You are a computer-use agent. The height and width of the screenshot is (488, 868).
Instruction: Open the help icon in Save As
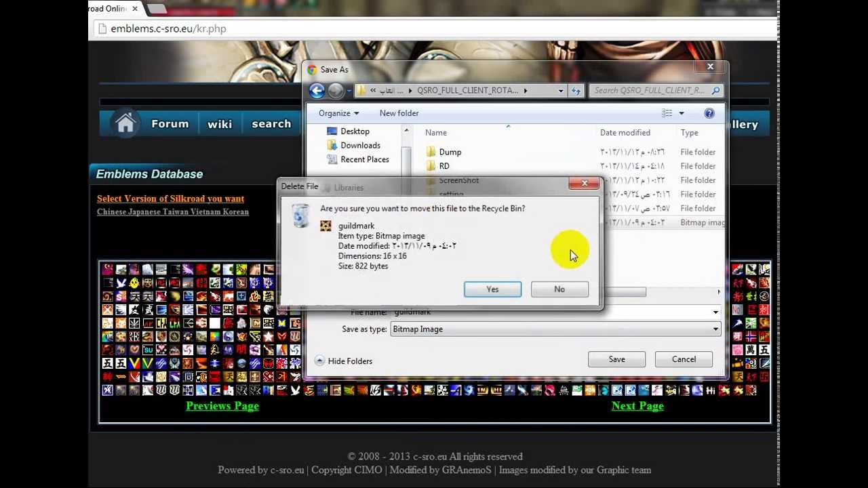click(x=709, y=113)
